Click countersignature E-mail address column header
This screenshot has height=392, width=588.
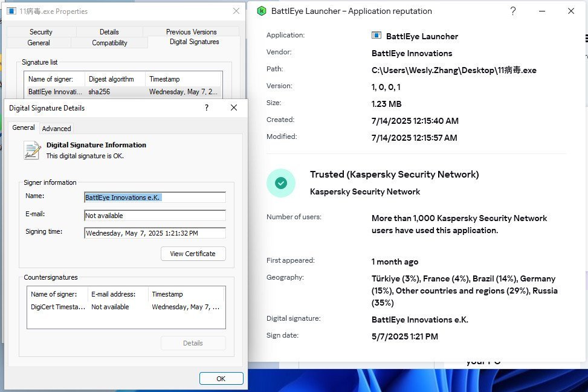118,294
